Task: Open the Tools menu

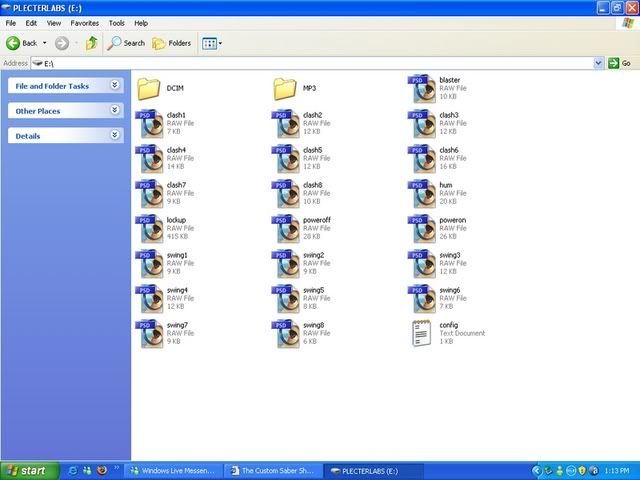Action: click(x=115, y=22)
